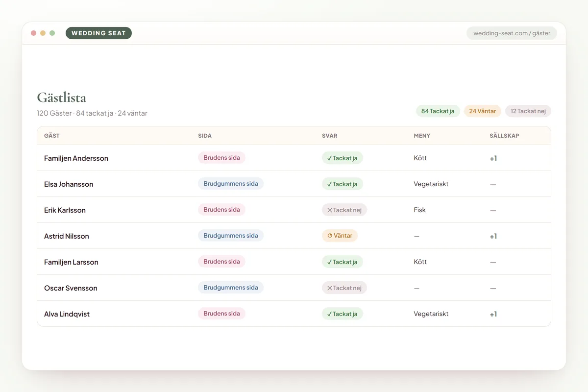Select guest Familjen Larsson

(x=71, y=262)
